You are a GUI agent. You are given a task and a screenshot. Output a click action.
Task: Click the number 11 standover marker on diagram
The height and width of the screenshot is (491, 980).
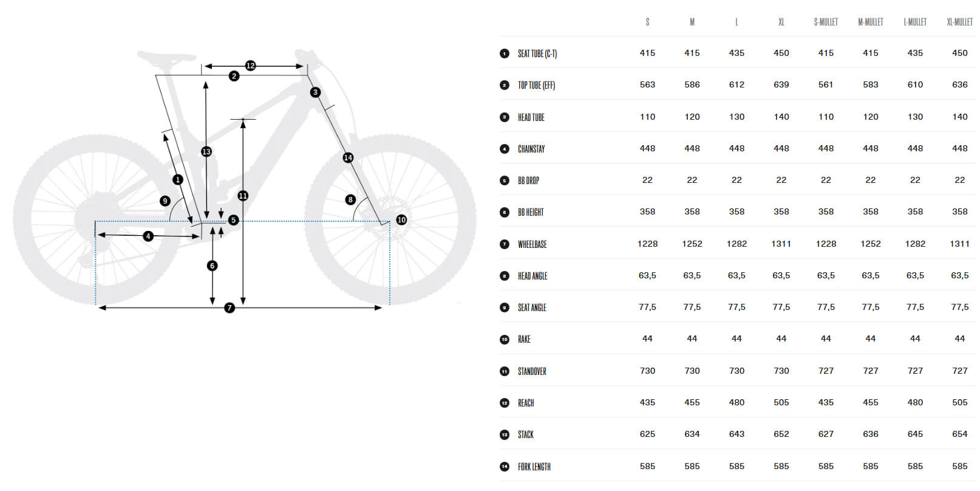pyautogui.click(x=243, y=196)
